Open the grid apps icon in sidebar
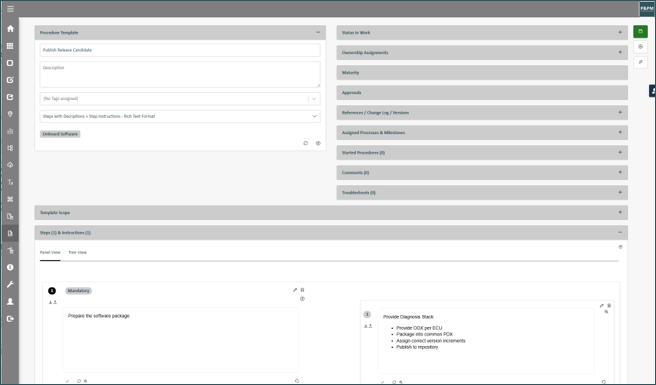The height and width of the screenshot is (385, 656). click(x=10, y=46)
